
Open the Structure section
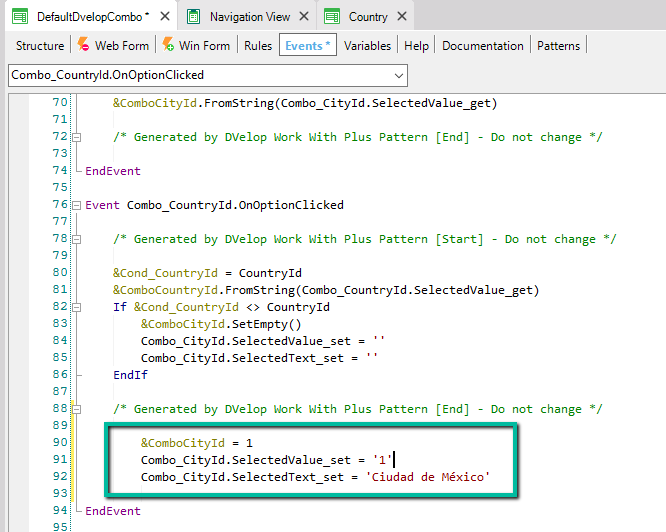pyautogui.click(x=40, y=45)
